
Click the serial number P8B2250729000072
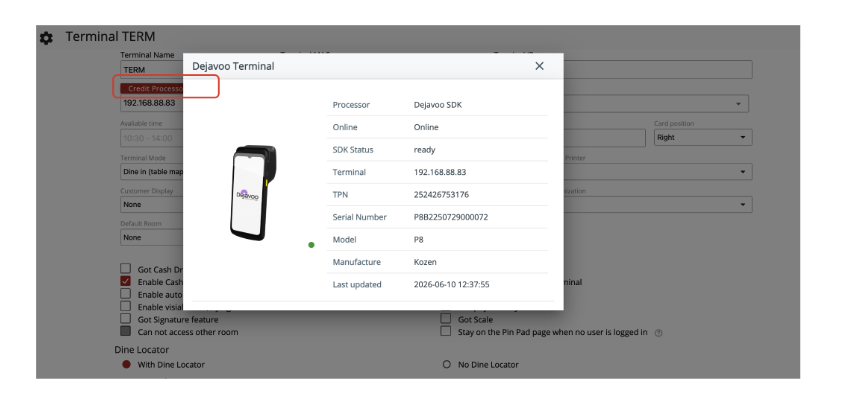point(451,217)
